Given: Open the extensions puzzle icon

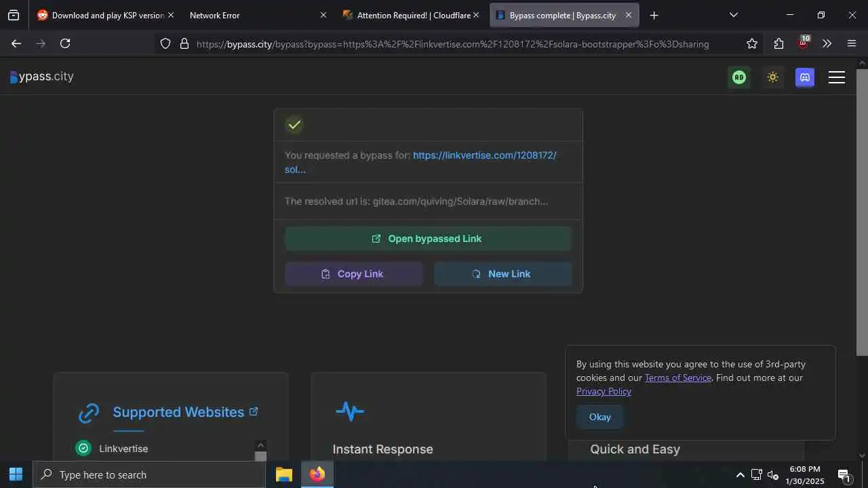Looking at the screenshot, I should click(778, 43).
